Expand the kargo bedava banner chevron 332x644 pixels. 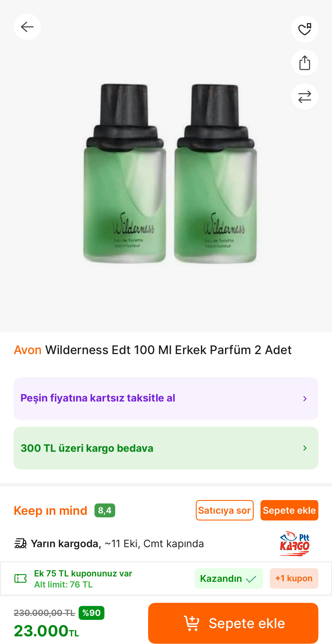[305, 448]
